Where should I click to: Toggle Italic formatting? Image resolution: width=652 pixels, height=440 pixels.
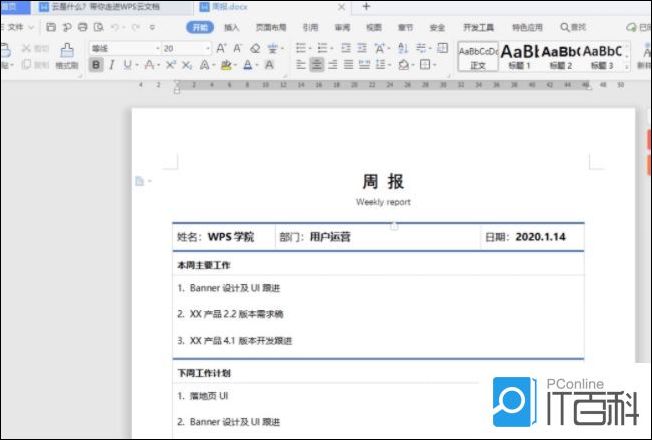point(112,65)
